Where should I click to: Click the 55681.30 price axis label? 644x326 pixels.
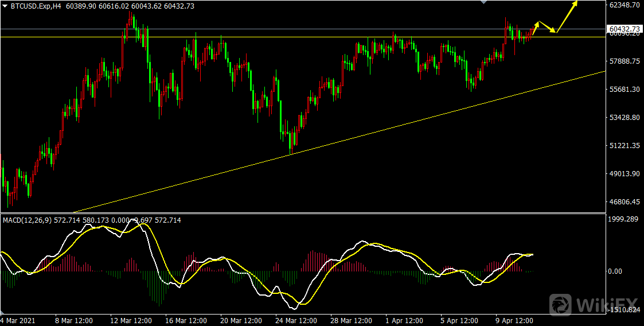[625, 89]
